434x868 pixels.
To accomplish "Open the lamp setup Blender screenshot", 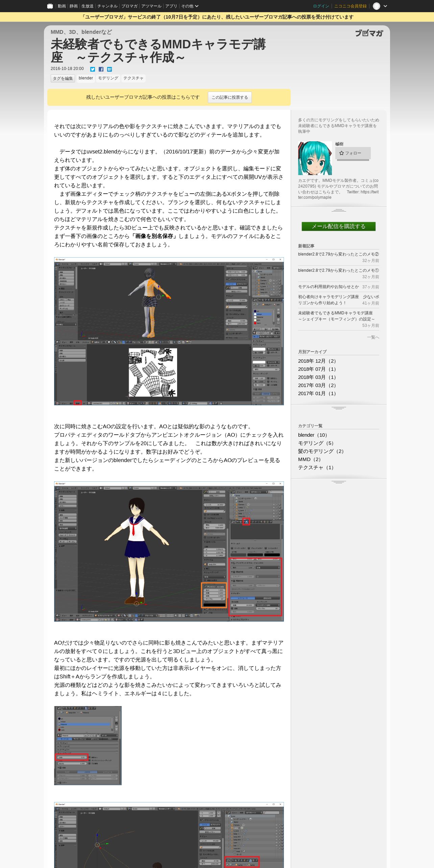I will [x=169, y=835].
